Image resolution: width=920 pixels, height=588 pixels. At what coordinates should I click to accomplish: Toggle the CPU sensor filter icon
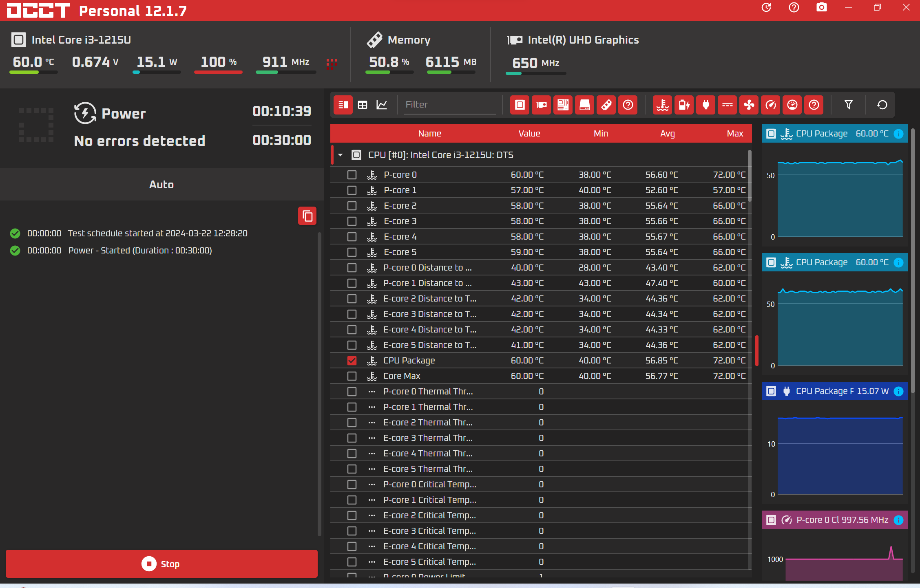(520, 105)
